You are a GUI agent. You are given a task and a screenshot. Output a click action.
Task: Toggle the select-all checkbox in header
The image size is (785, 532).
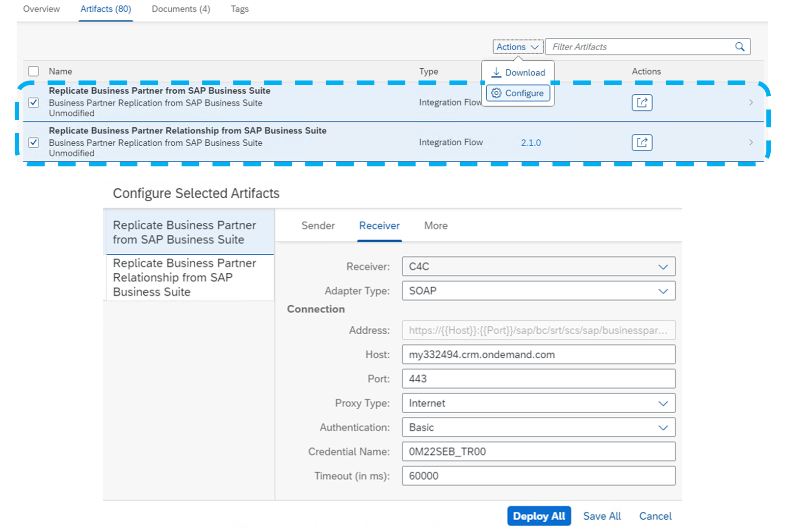pyautogui.click(x=33, y=71)
